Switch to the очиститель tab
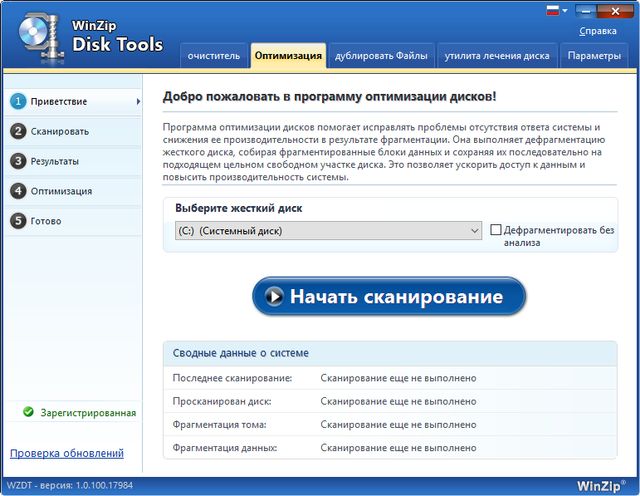The image size is (640, 496). (x=213, y=56)
